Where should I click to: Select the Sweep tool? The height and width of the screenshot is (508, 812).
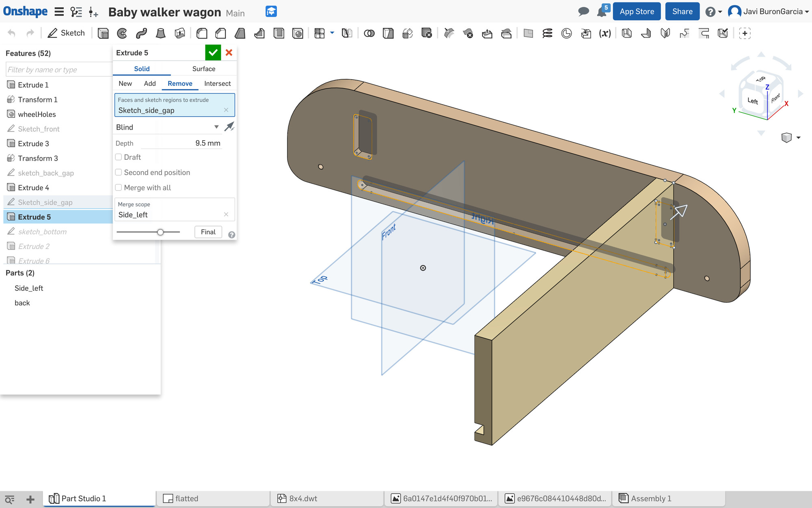click(141, 33)
